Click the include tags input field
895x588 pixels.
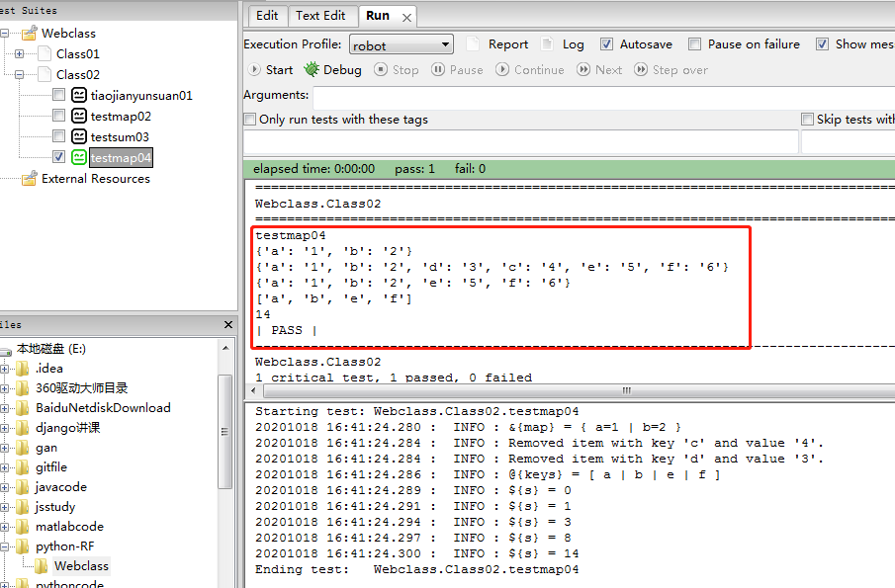[x=520, y=142]
